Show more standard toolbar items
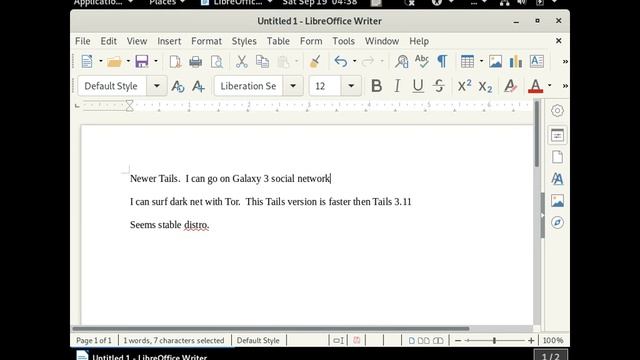 [565, 62]
